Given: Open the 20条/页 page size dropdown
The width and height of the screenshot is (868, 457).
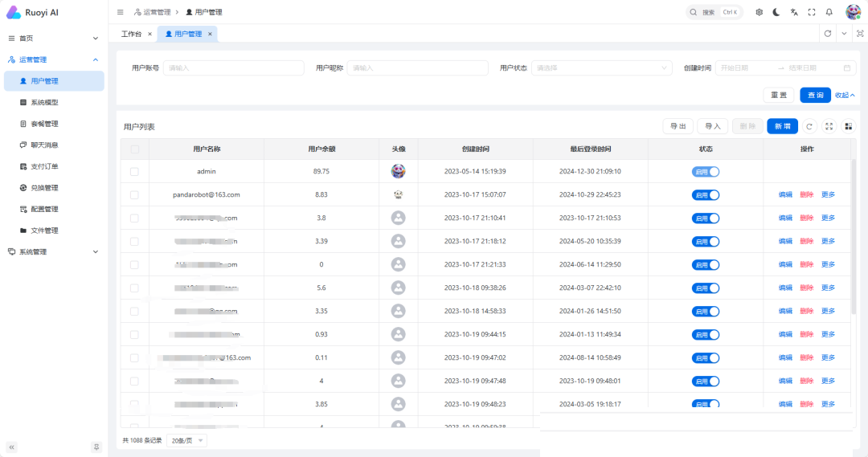Looking at the screenshot, I should 186,440.
